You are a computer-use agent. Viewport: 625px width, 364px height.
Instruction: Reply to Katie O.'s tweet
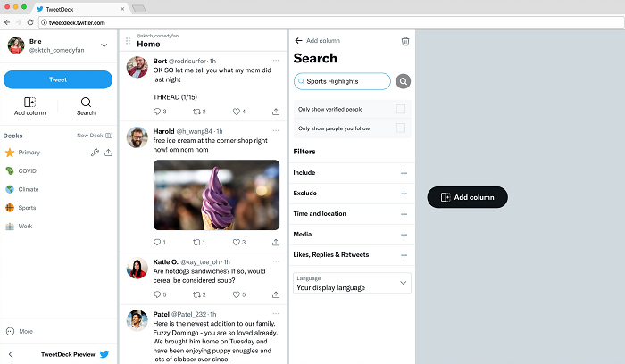pyautogui.click(x=157, y=294)
